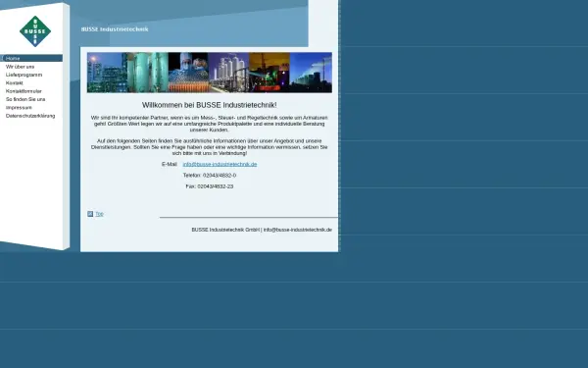Open So finden Sie uns
Screen dimensions: 588x368
(x=25, y=99)
